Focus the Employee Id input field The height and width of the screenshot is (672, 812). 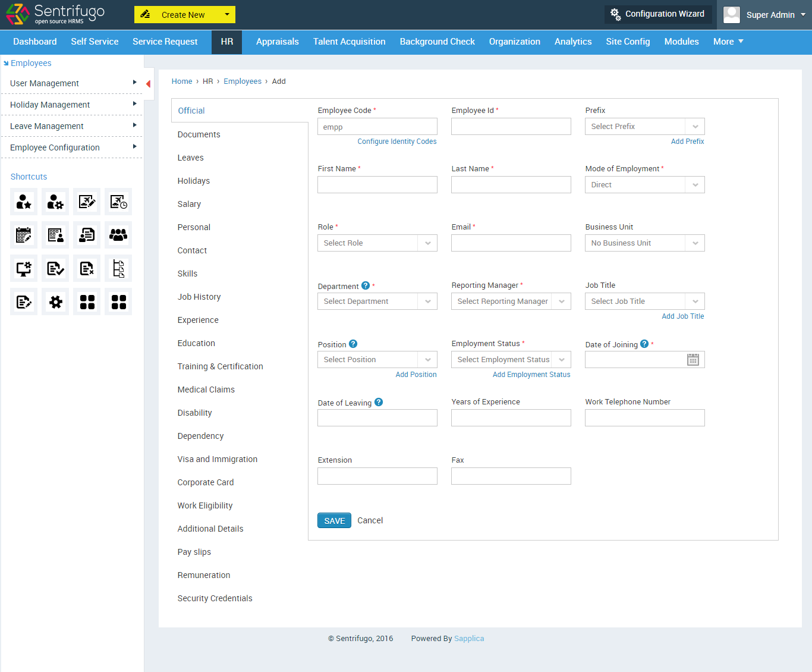(x=511, y=127)
